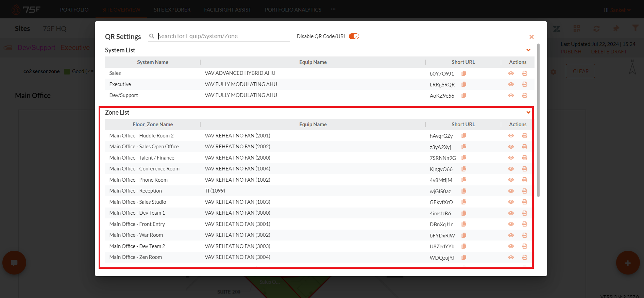The height and width of the screenshot is (298, 644).
Task: Close the QR Settings dialog
Action: [x=531, y=37]
